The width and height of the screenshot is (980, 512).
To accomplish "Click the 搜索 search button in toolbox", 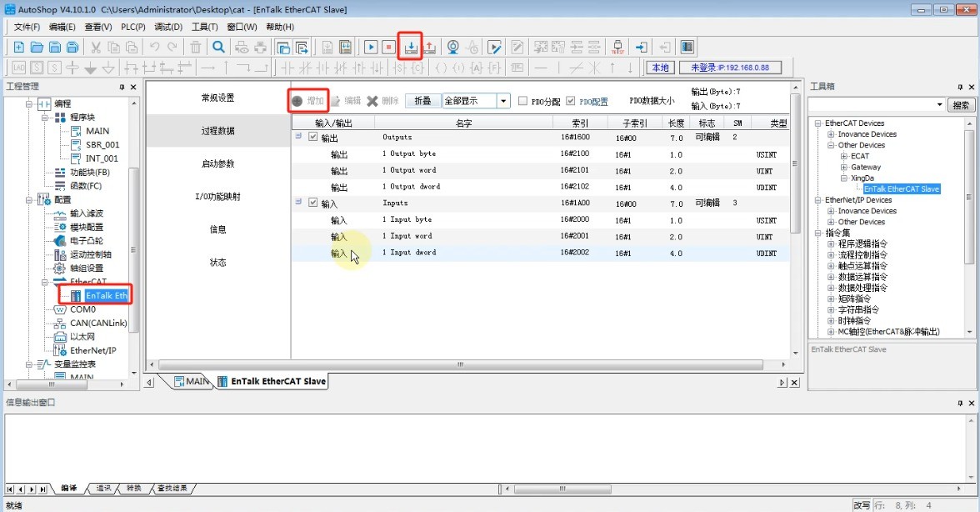I will 961,105.
